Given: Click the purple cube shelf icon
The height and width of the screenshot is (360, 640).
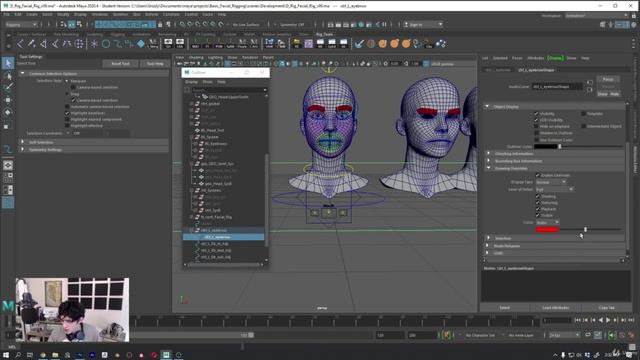Looking at the screenshot, I should pyautogui.click(x=309, y=43).
